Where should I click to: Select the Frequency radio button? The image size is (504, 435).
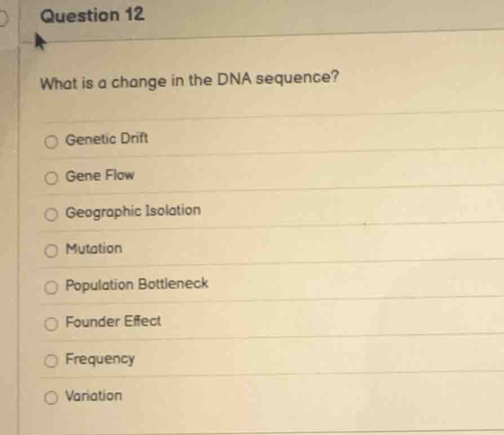pyautogui.click(x=52, y=360)
